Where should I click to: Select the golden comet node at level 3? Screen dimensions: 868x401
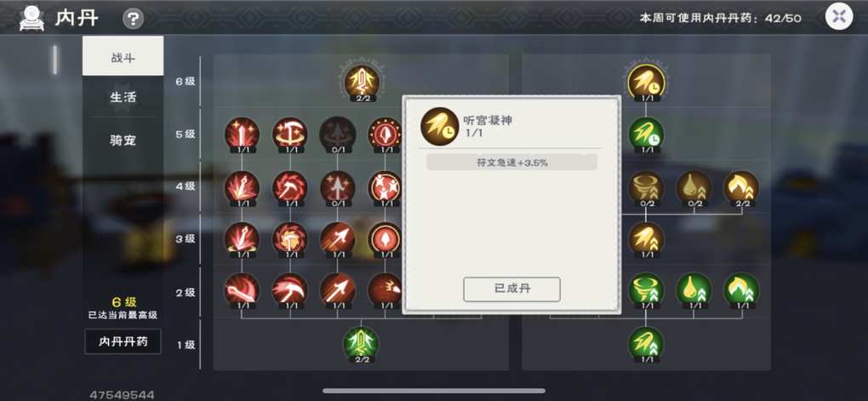pos(646,239)
